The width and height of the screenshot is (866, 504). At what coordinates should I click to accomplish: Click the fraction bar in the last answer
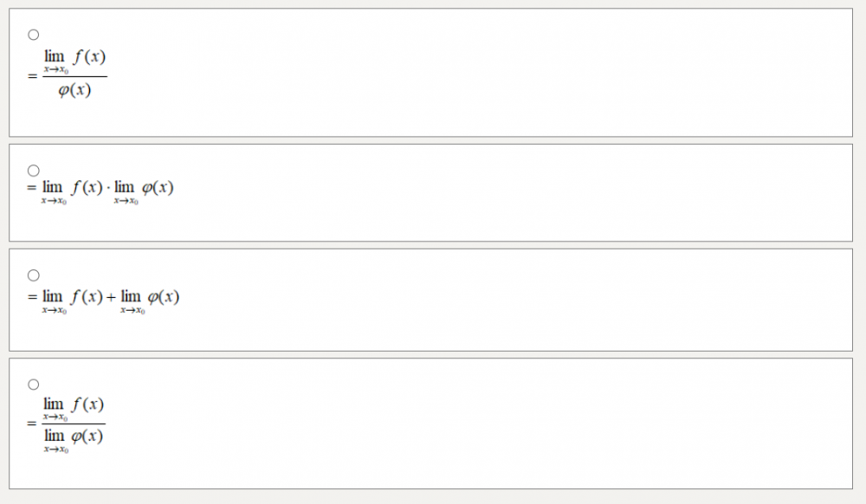click(x=74, y=423)
